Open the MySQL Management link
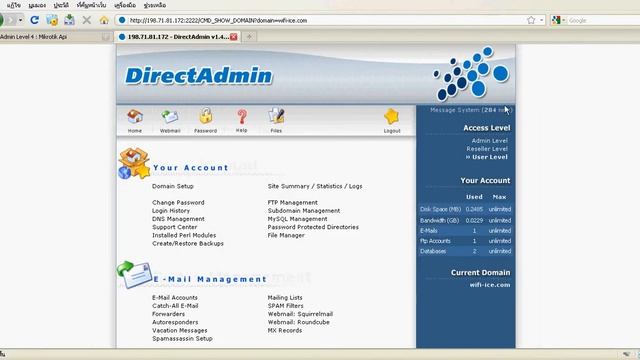 coord(297,219)
